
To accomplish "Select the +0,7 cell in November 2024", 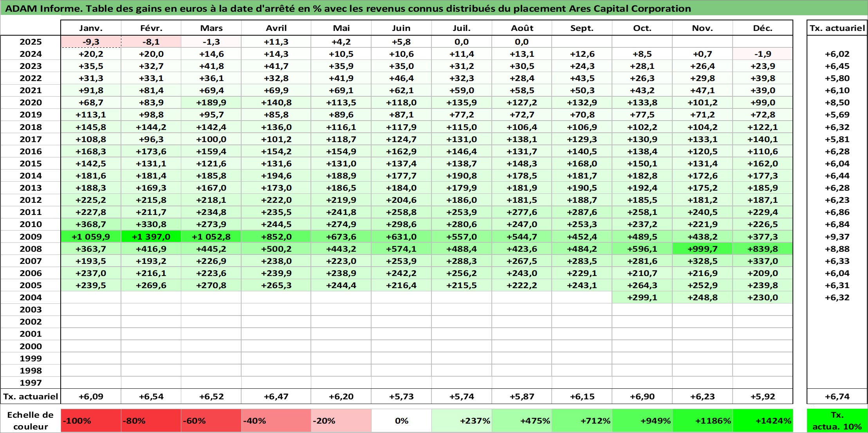I will point(702,54).
